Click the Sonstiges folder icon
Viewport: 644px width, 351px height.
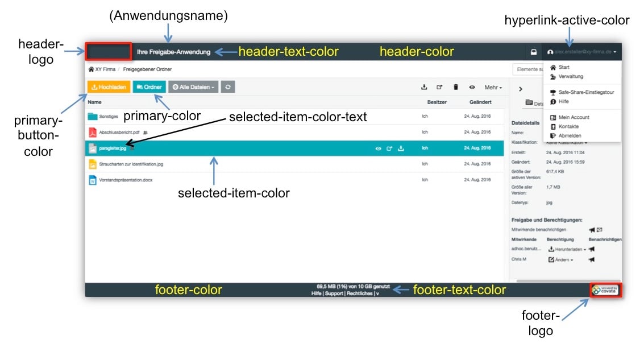[93, 117]
